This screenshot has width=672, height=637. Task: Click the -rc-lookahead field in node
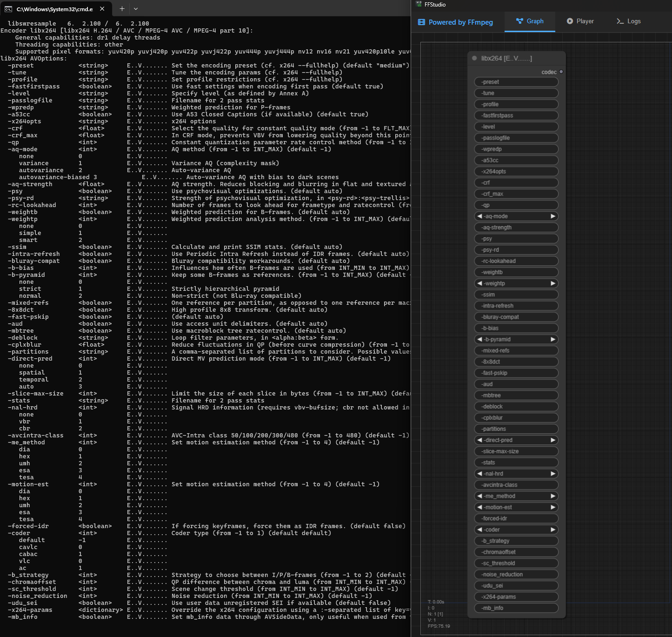(x=516, y=261)
